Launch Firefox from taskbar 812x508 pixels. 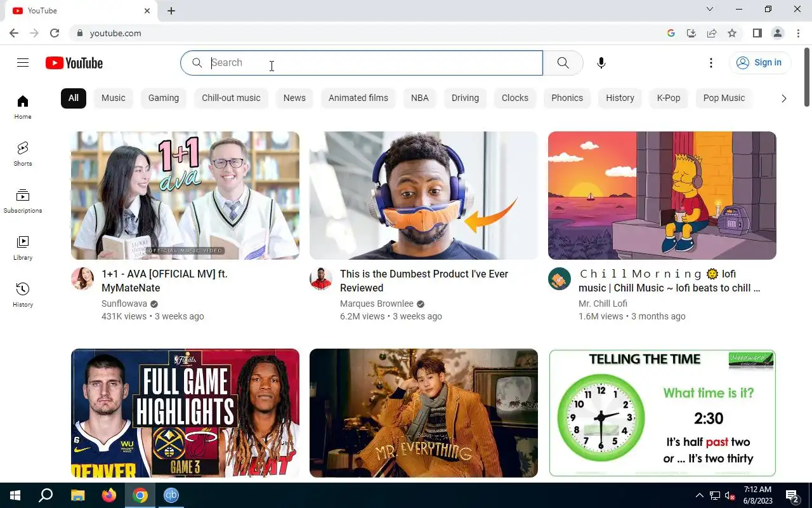coord(109,495)
